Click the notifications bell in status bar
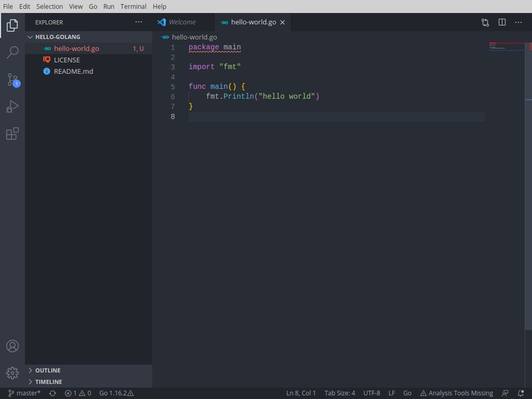This screenshot has width=532, height=399. [521, 393]
